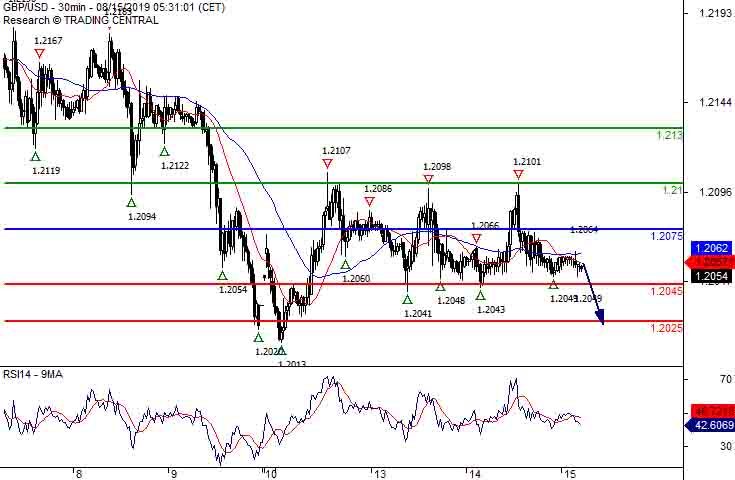Click the swing high value 1.2101
Image resolution: width=735 pixels, height=480 pixels.
527,162
